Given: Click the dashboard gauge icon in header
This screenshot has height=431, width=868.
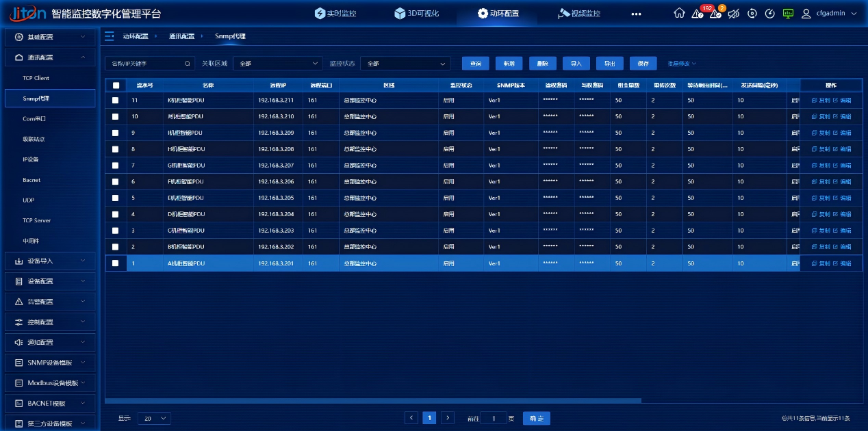Looking at the screenshot, I should tap(769, 13).
